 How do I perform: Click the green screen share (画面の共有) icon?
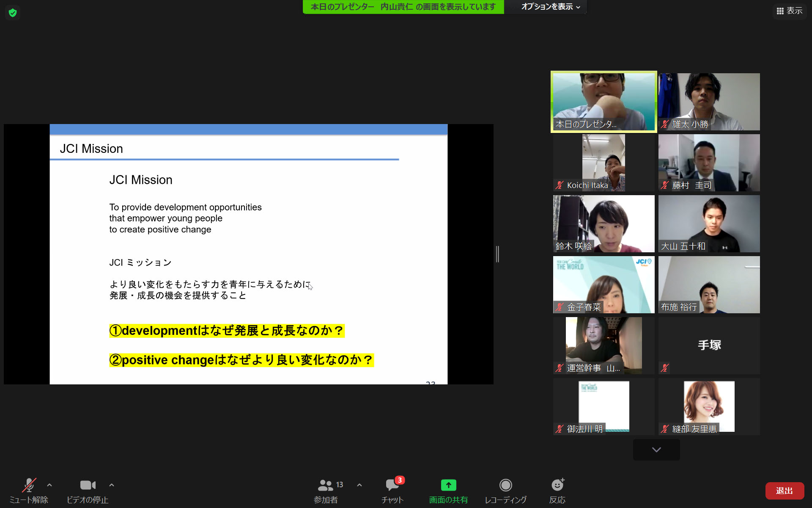448,485
